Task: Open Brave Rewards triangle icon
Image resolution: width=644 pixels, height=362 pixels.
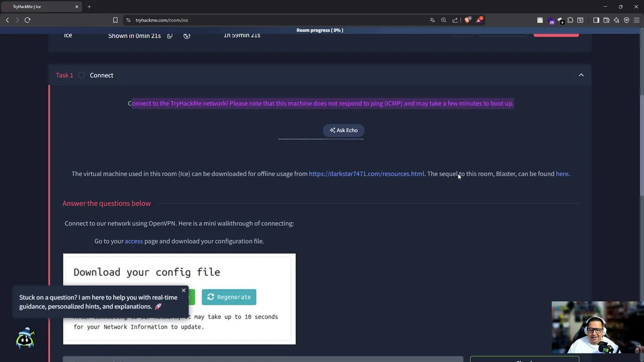Action: [479, 20]
